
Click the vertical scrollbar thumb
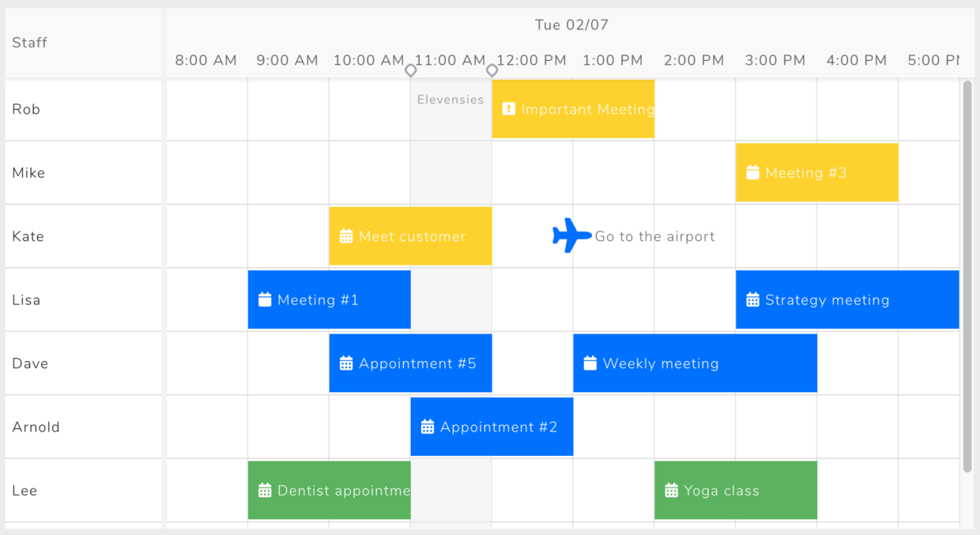pyautogui.click(x=967, y=277)
